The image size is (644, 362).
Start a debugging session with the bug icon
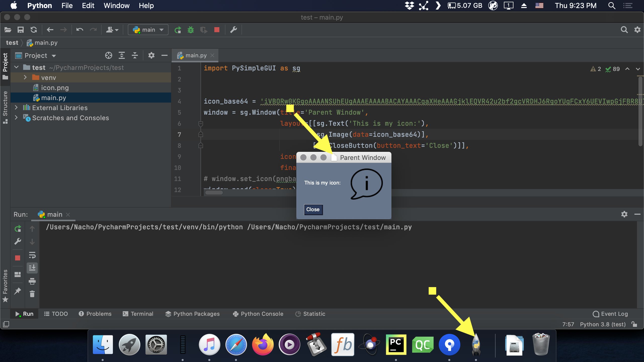click(x=191, y=30)
